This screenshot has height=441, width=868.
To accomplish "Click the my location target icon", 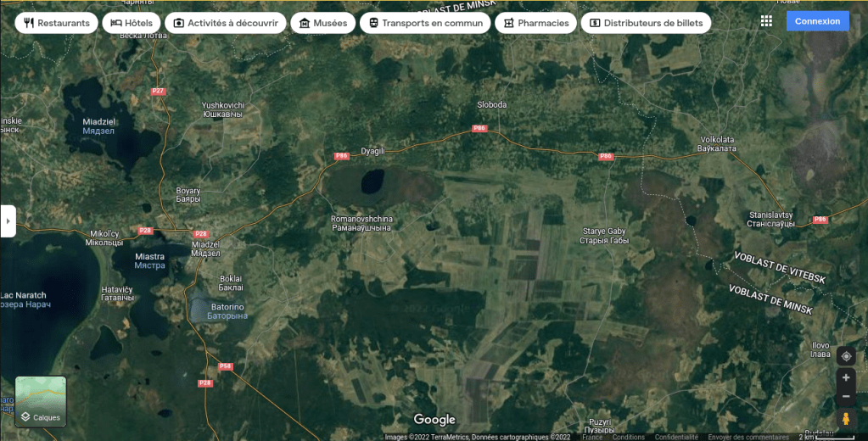I will click(845, 356).
